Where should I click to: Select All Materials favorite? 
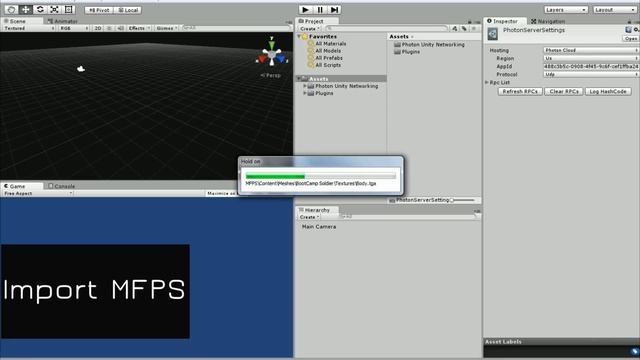[331, 44]
